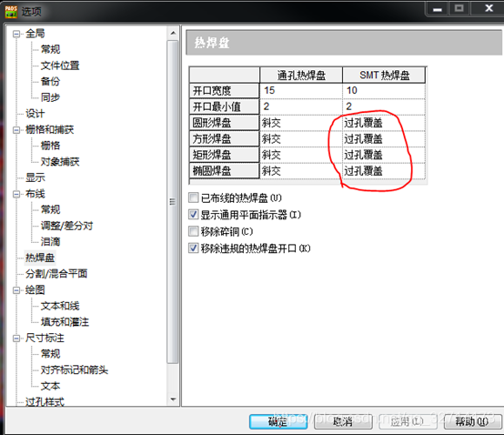This screenshot has height=435, width=504.
Task: Toggle 显示通用平面指示器 checkbox
Action: click(x=193, y=215)
